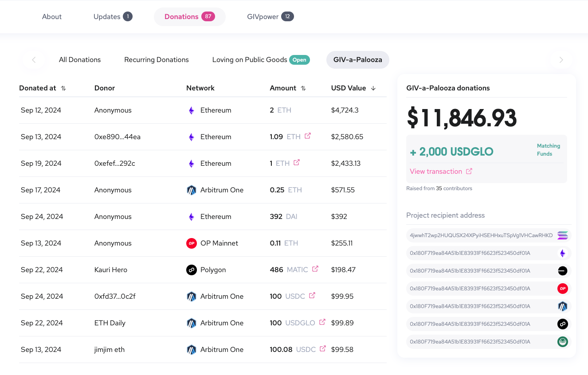Click the 392 DAI amount
The height and width of the screenshot is (375, 588).
284,217
